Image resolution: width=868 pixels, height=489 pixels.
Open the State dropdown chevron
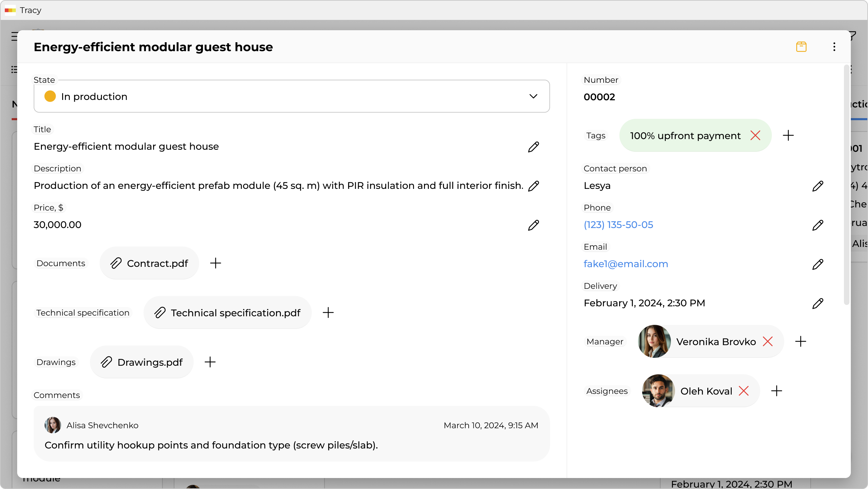533,96
